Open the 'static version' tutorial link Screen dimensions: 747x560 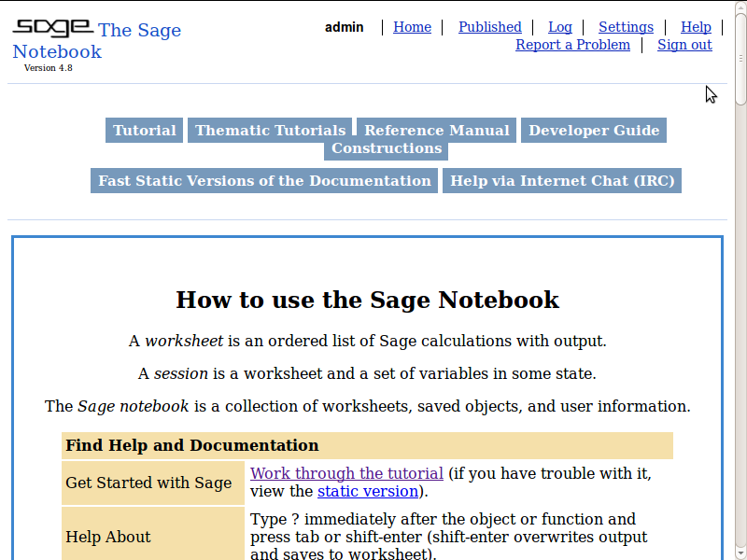(x=368, y=491)
